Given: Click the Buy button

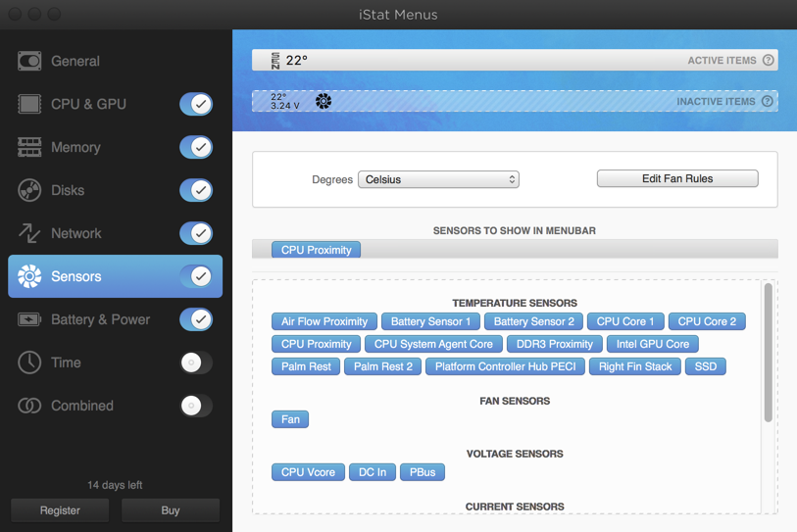Looking at the screenshot, I should pos(171,510).
